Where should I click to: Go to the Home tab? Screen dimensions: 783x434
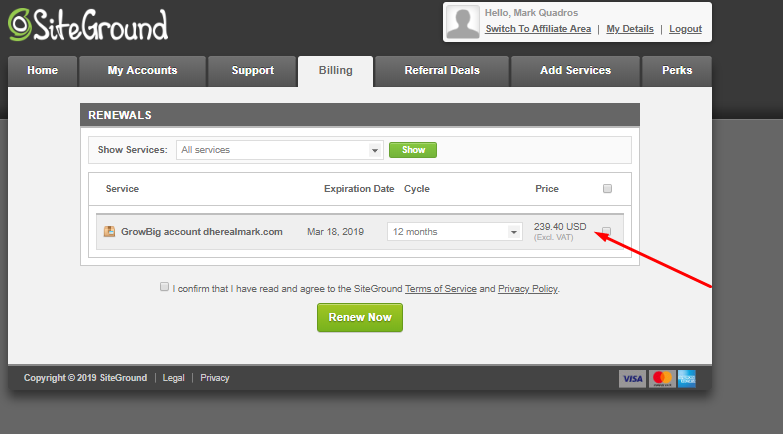[42, 71]
